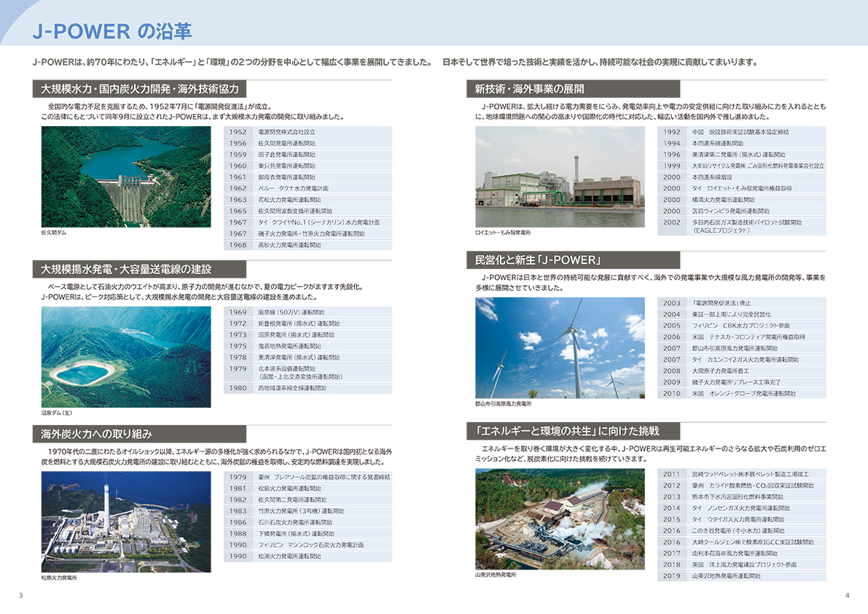Viewport: 868px width, 614px height.
Task: Click the 2015 row 'タイ ウタイガス火力発電所運転開始'
Action: coord(742,520)
